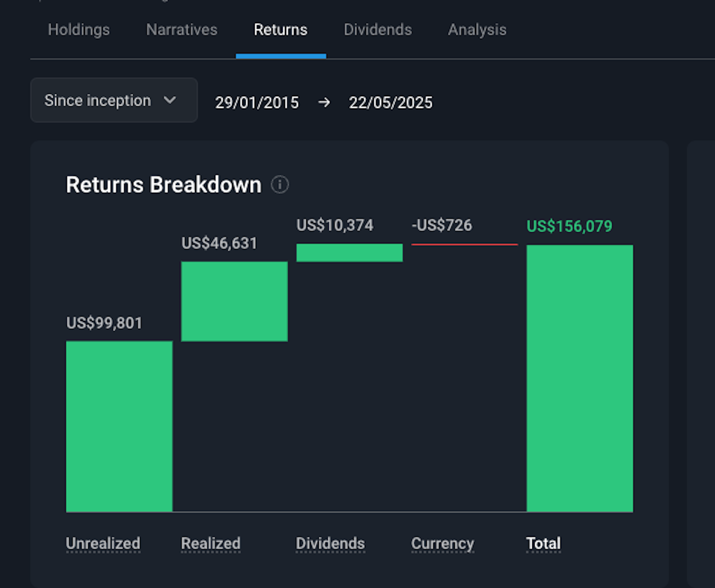Click the Unrealized green bar

[x=119, y=426]
